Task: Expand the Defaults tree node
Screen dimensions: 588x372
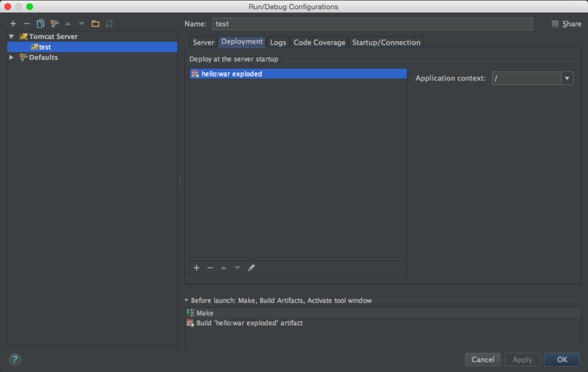Action: point(11,57)
